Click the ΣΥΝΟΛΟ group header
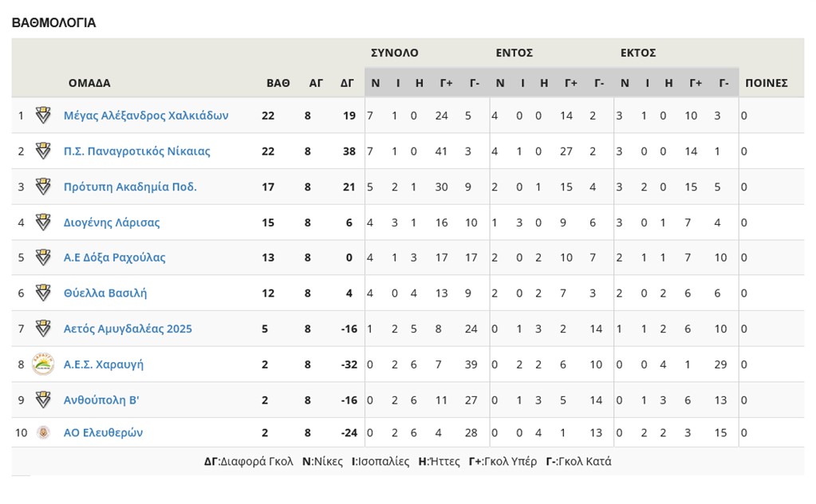This screenshot has height=504, width=816. coord(394,53)
